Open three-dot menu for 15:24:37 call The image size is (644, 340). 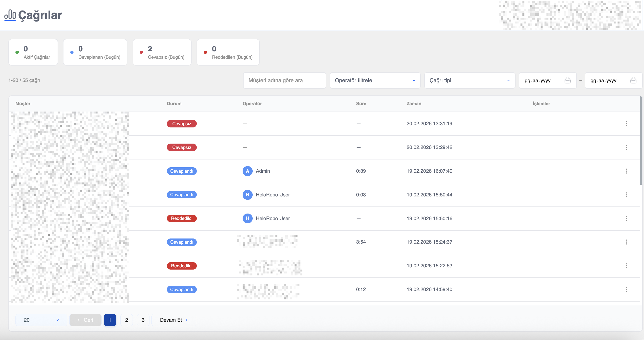click(626, 242)
